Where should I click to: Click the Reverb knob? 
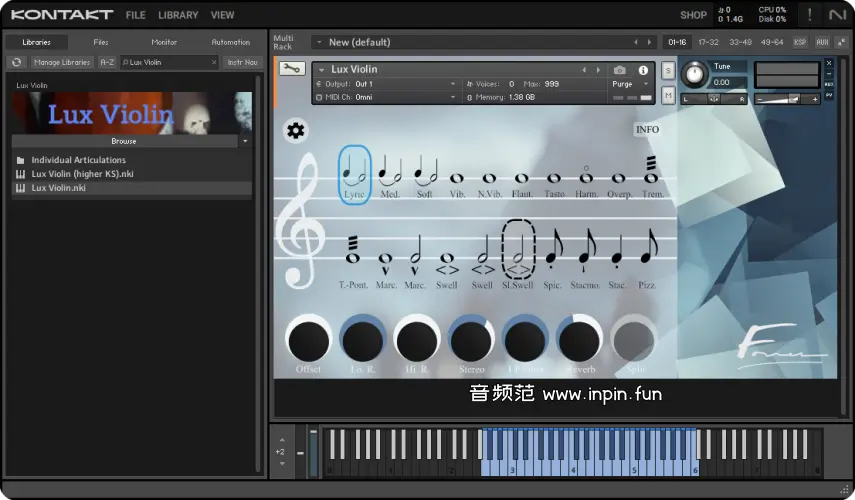(x=579, y=342)
